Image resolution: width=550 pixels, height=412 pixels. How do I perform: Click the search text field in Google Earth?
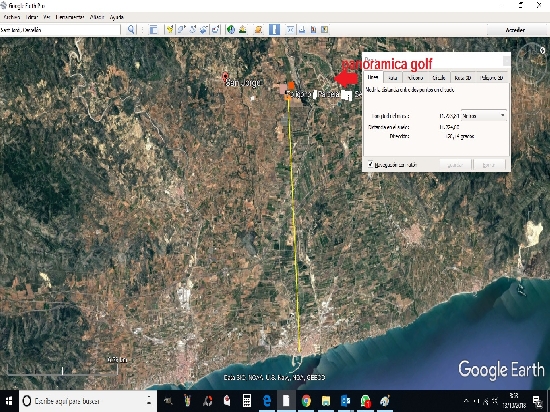pyautogui.click(x=60, y=30)
